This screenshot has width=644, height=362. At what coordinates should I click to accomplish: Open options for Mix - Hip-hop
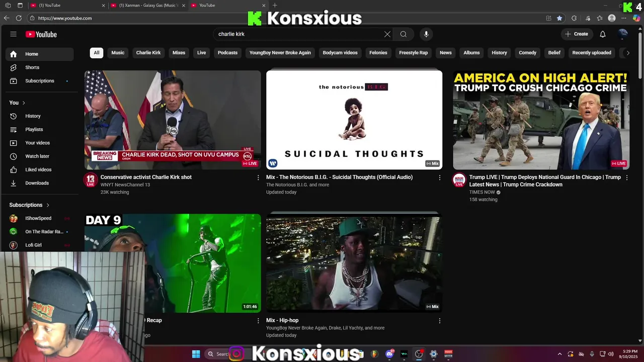click(440, 321)
